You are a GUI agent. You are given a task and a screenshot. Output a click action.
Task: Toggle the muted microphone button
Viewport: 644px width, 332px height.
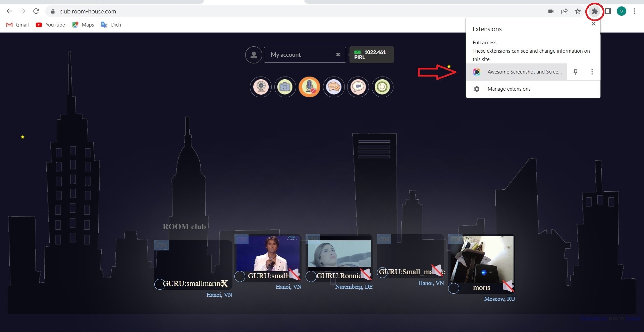pyautogui.click(x=309, y=87)
